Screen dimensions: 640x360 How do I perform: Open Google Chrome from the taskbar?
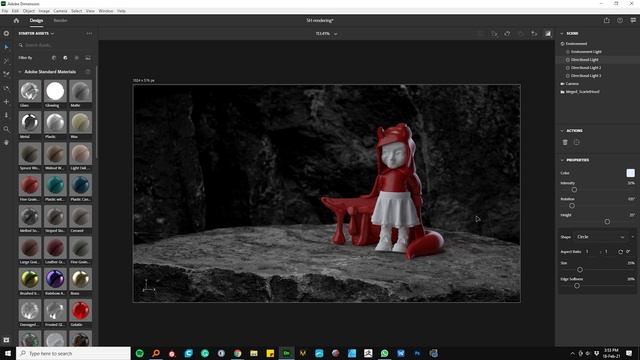(238, 353)
